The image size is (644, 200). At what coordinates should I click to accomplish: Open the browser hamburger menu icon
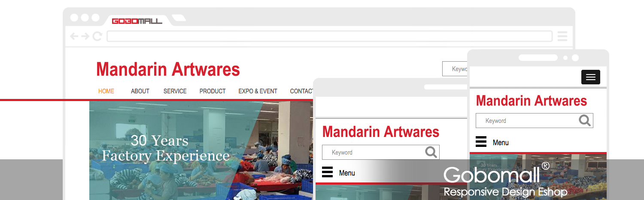click(562, 36)
